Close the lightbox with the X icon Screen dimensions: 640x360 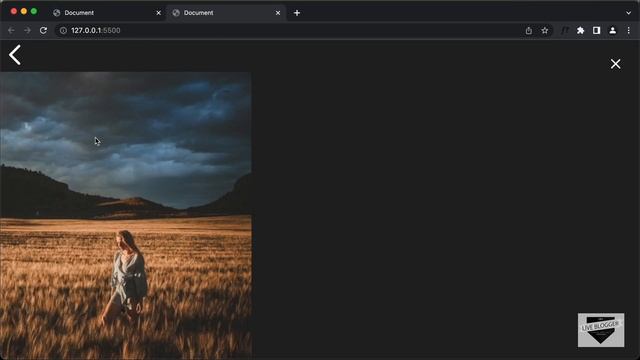point(616,64)
